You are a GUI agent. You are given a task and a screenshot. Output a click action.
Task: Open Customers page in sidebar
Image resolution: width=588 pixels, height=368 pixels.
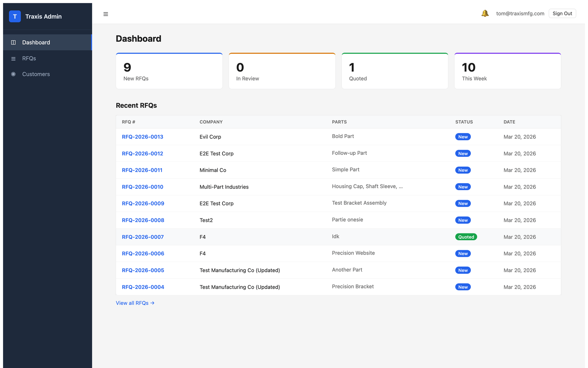tap(47, 74)
